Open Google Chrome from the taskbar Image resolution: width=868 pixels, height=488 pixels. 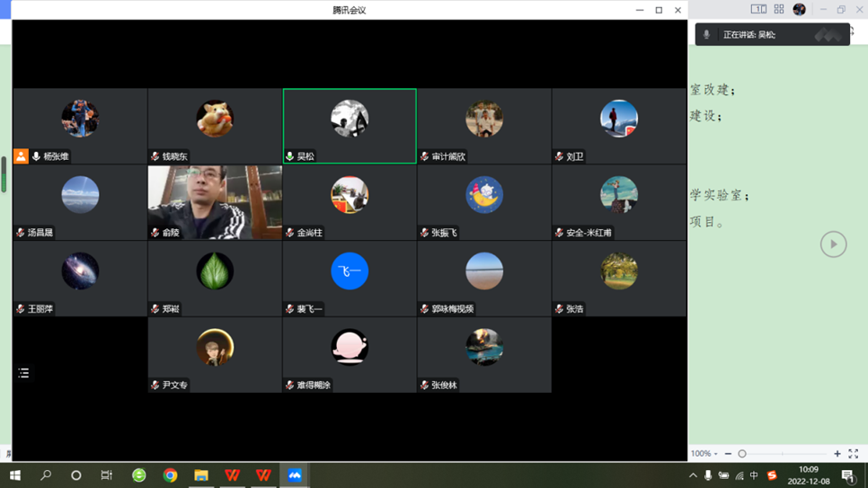coord(170,475)
